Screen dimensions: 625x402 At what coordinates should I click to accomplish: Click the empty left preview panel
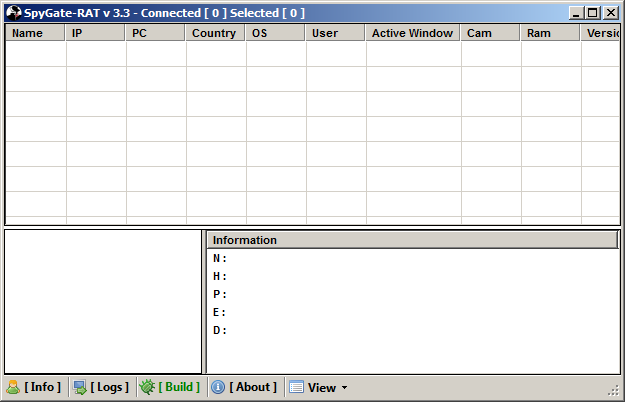(103, 301)
